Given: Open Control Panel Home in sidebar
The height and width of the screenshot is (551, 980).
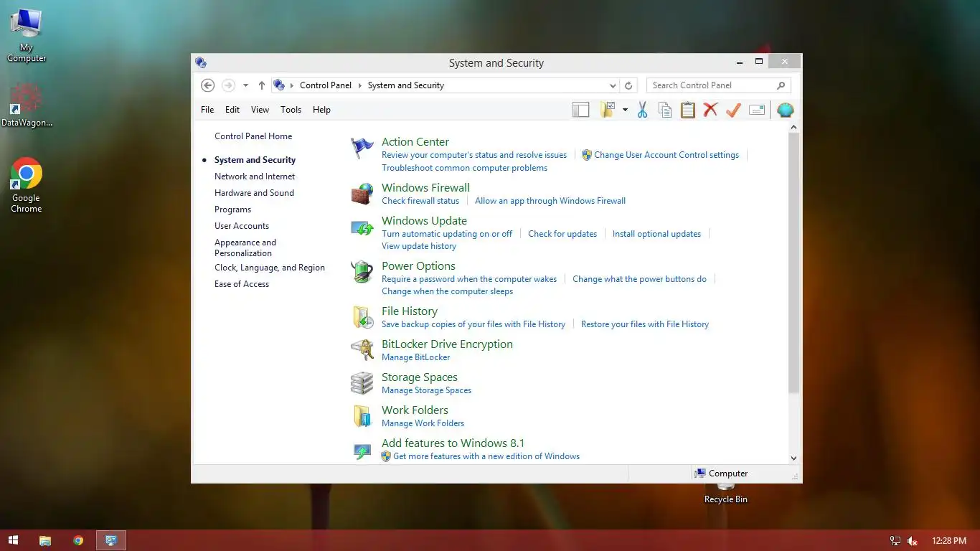Looking at the screenshot, I should pos(253,136).
